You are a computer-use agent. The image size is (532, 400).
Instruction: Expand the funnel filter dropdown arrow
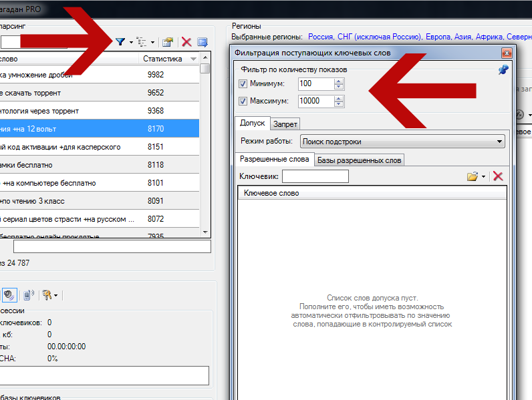(x=131, y=42)
